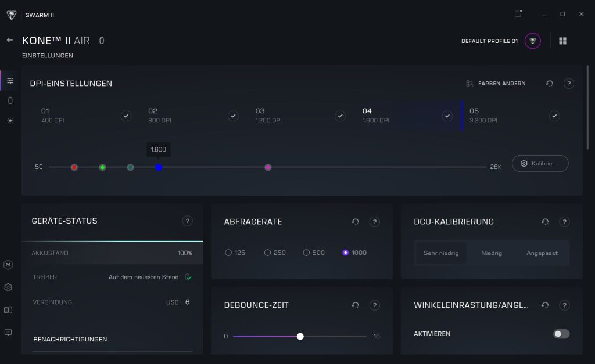Open help for Abfragerate section
Screen dimensions: 595x364
pos(375,222)
